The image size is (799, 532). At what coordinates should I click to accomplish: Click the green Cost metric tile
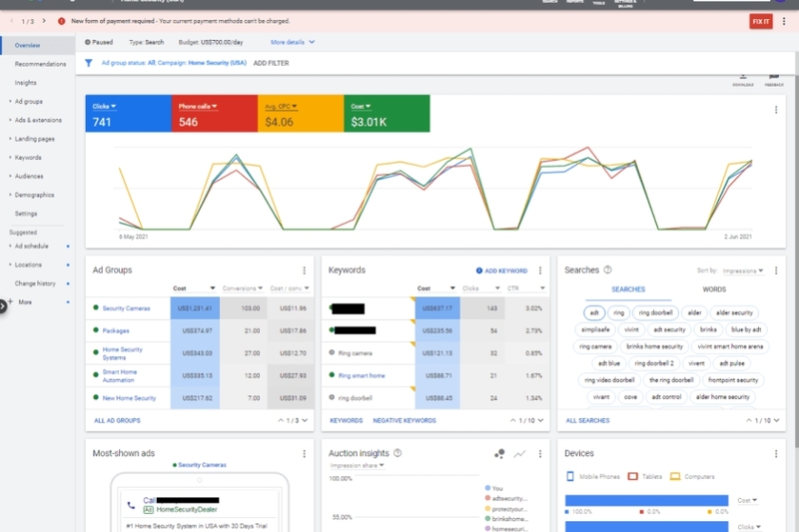388,115
